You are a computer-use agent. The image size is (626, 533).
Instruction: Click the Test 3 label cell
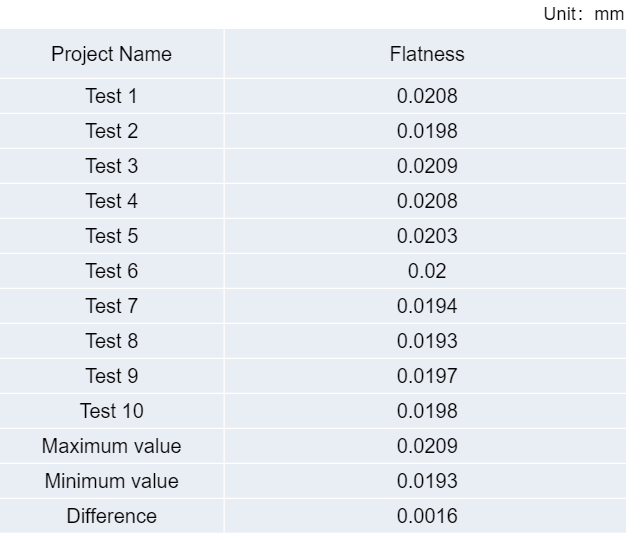111,166
